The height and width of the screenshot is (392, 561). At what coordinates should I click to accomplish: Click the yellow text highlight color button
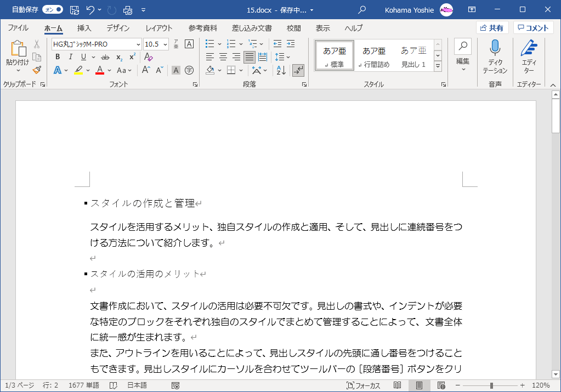pyautogui.click(x=79, y=70)
